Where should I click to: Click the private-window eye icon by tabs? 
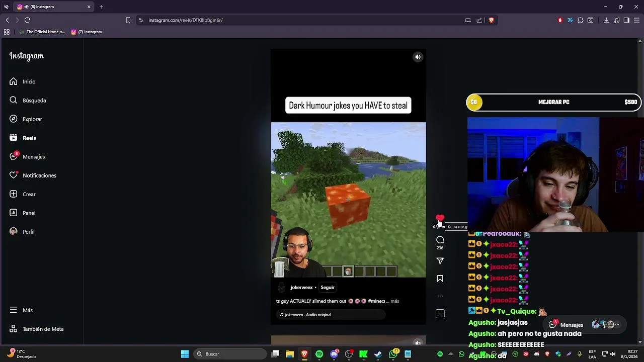point(6,7)
